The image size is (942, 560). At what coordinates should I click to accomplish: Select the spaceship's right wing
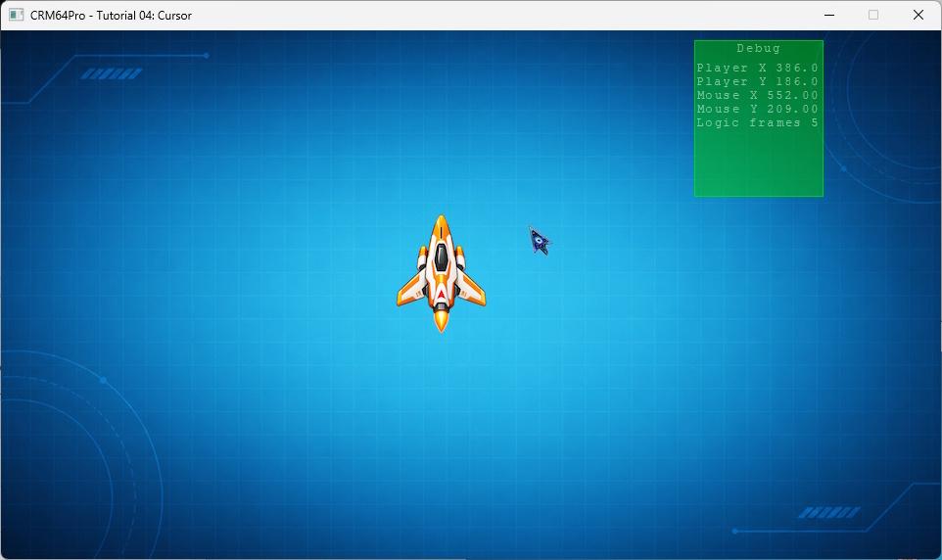click(471, 290)
